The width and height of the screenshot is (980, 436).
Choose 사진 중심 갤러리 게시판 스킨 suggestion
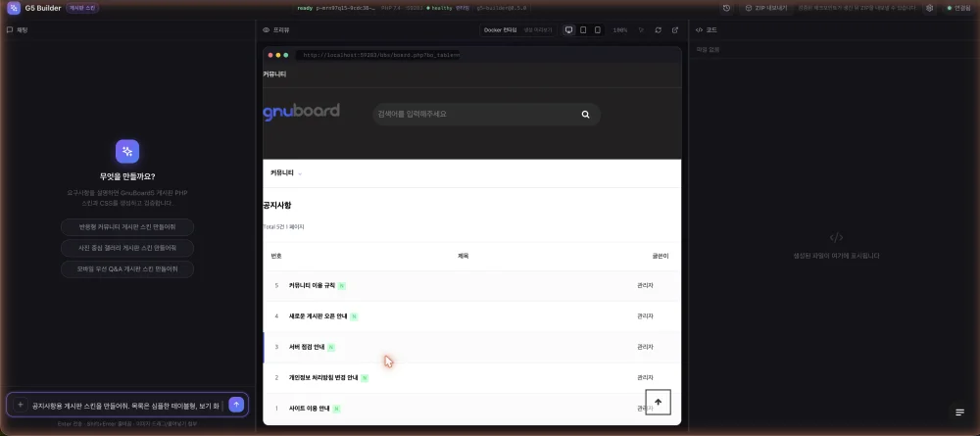(x=127, y=248)
